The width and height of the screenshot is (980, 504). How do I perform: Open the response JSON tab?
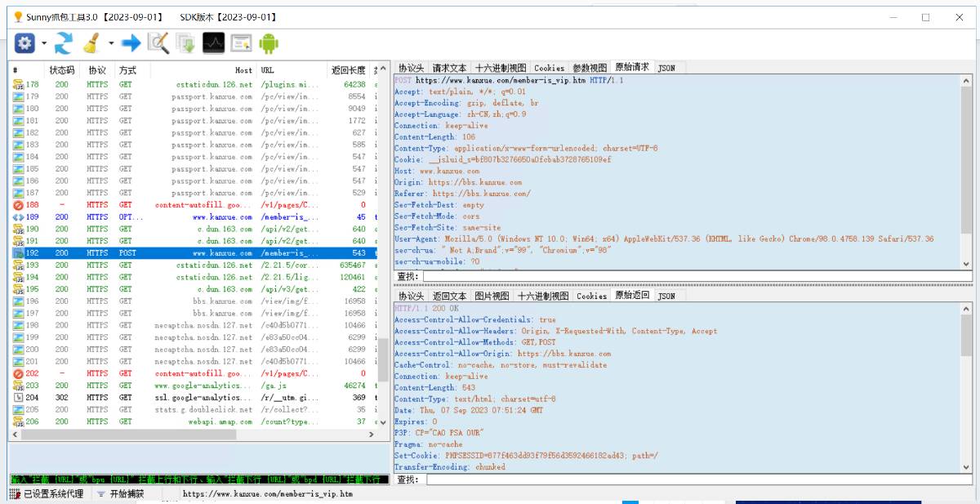click(666, 296)
